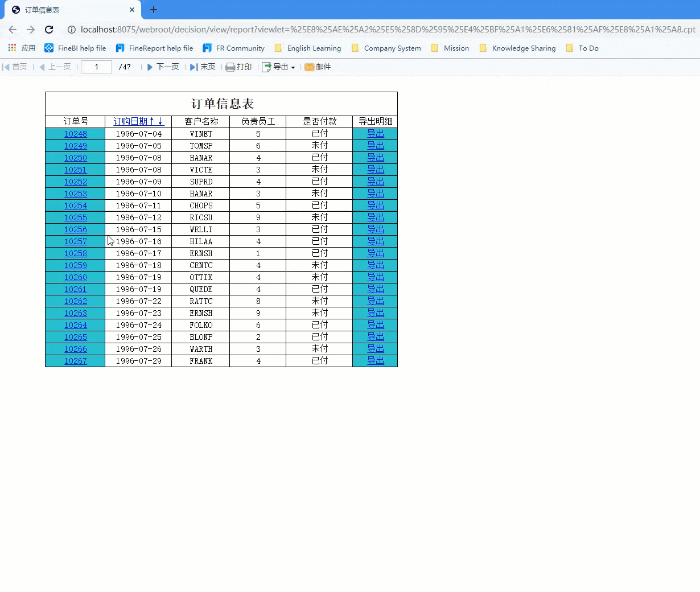Click 导出 link for order 10253
Screen dimensions: 700x592
click(376, 194)
